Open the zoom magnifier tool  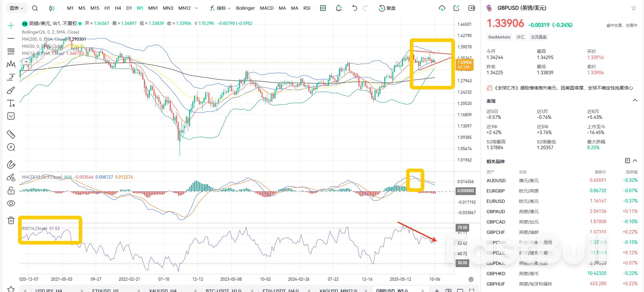click(x=11, y=147)
